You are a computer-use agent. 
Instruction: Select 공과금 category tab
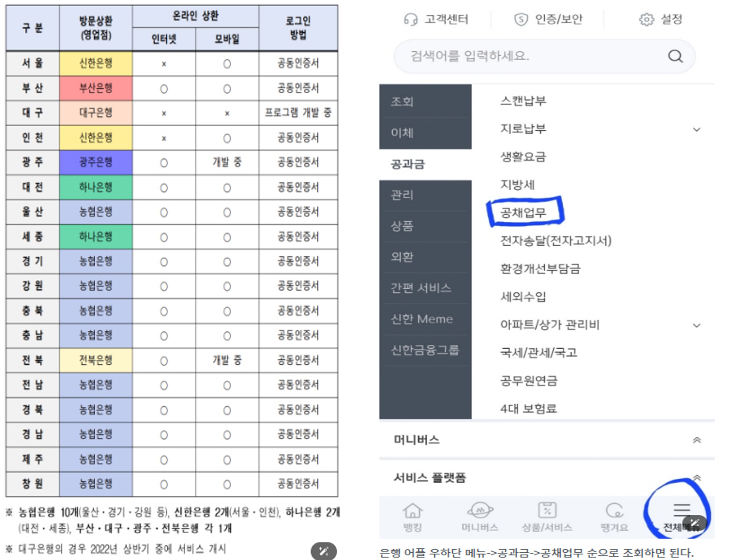pos(425,164)
